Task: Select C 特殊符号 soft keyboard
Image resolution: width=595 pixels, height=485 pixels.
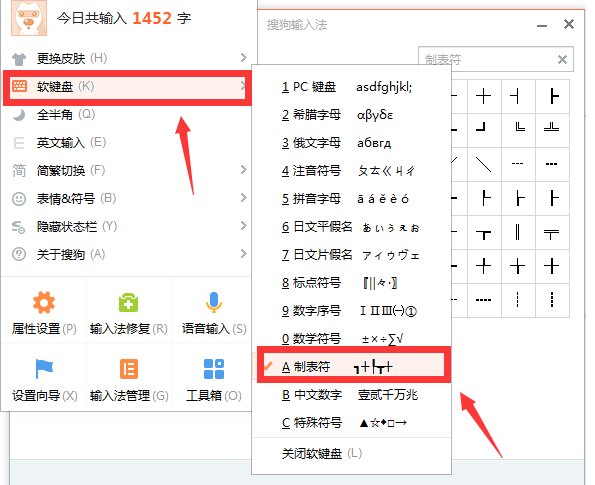Action: (x=351, y=422)
